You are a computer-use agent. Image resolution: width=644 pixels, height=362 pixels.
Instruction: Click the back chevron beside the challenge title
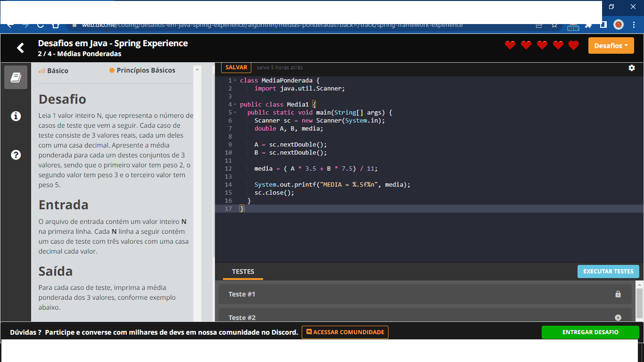20,48
